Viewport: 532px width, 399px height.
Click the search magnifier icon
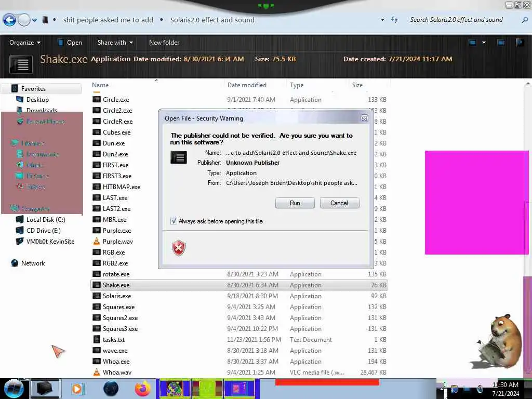[525, 20]
